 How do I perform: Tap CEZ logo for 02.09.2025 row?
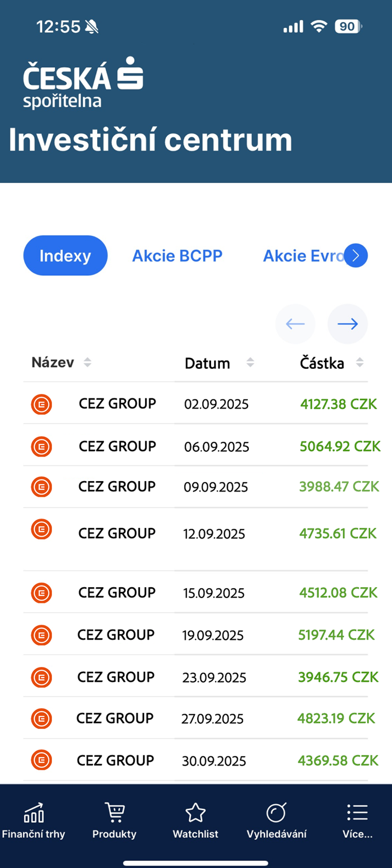(x=42, y=404)
